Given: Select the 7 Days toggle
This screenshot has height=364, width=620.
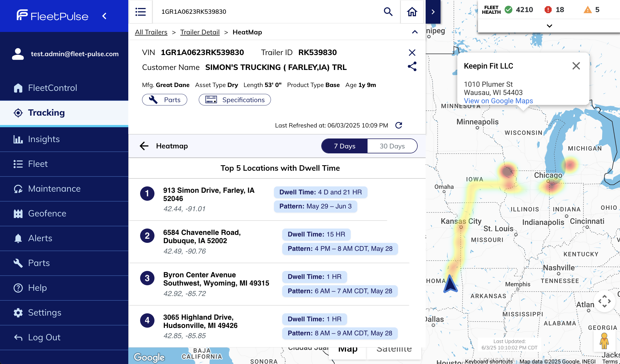Looking at the screenshot, I should point(344,146).
